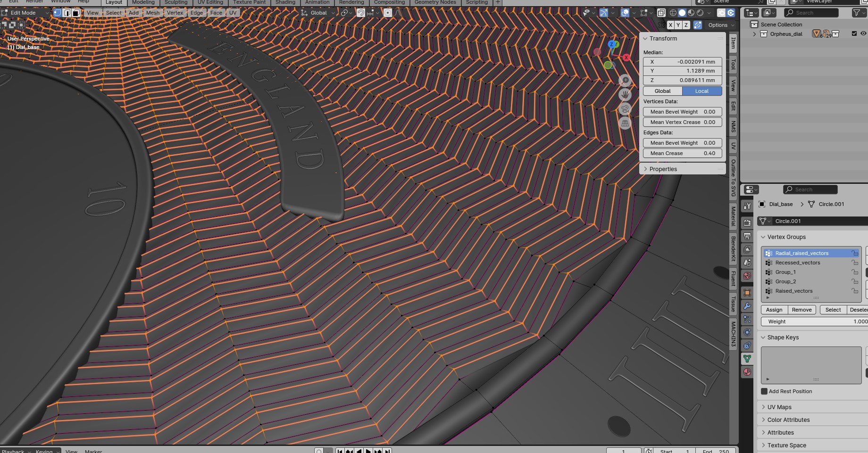
Task: Expand the UV Maps panel
Action: 779,407
